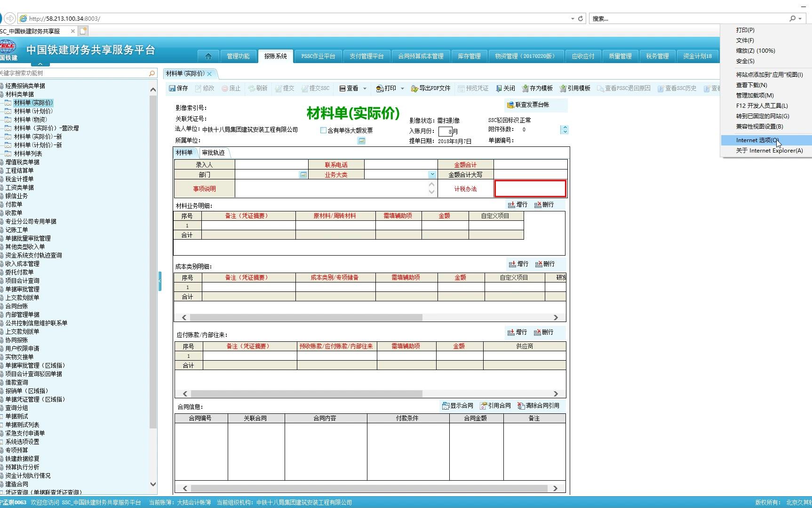
Task: Click the 入账月份 month input field
Action: 446,131
